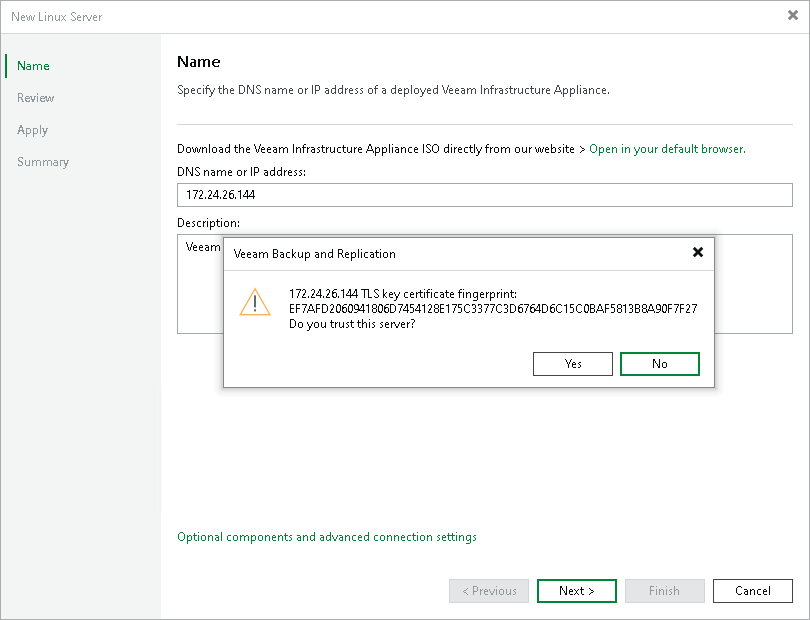The height and width of the screenshot is (620, 810).
Task: Select the Apply step in the sidebar
Action: (32, 129)
